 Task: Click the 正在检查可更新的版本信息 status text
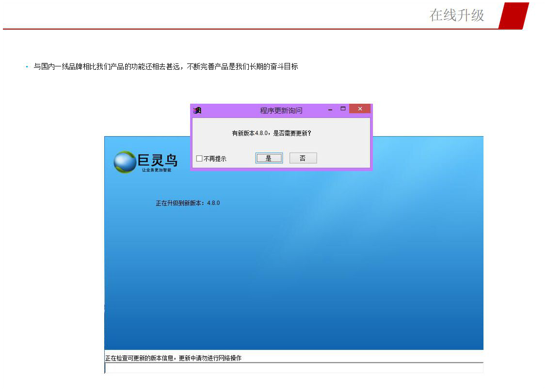173,358
